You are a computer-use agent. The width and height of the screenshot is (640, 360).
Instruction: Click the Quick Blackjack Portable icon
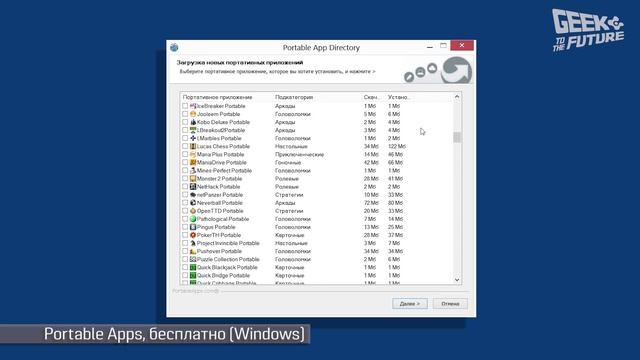(193, 268)
